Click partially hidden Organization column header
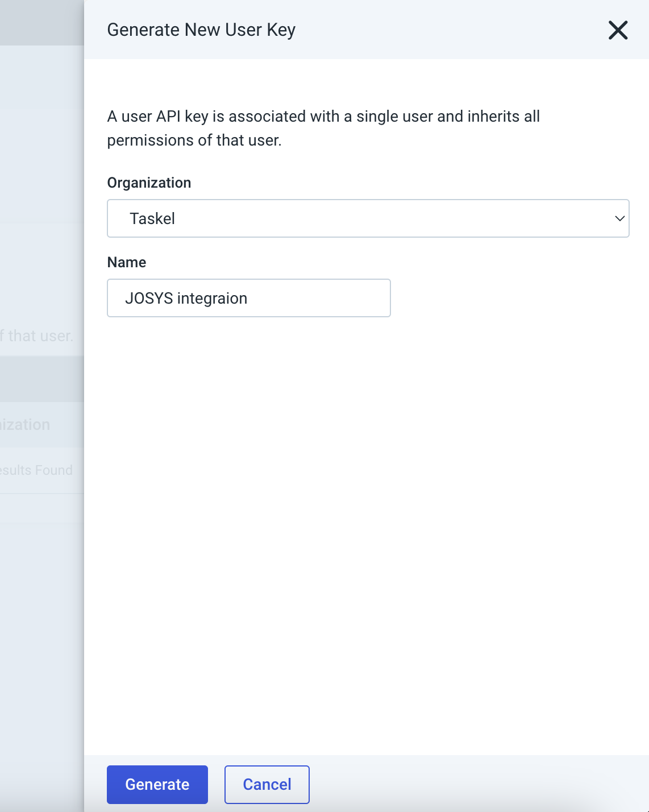This screenshot has height=812, width=649. pyautogui.click(x=26, y=425)
